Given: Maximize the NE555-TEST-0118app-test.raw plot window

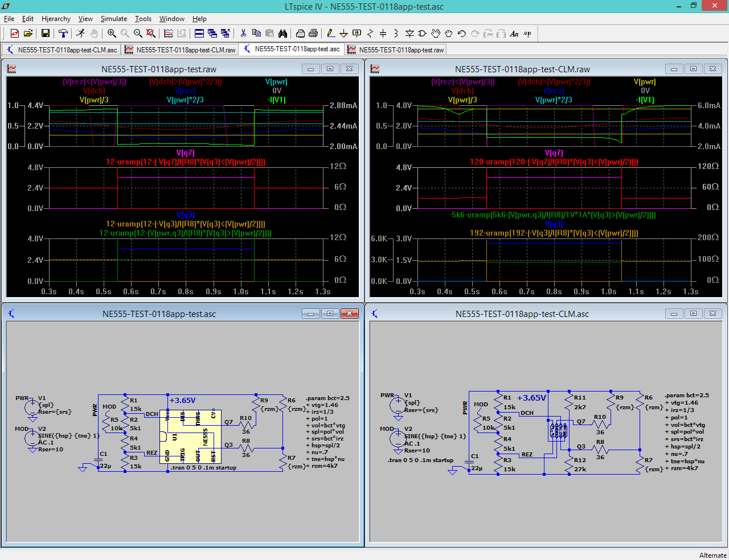Looking at the screenshot, I should (x=330, y=69).
